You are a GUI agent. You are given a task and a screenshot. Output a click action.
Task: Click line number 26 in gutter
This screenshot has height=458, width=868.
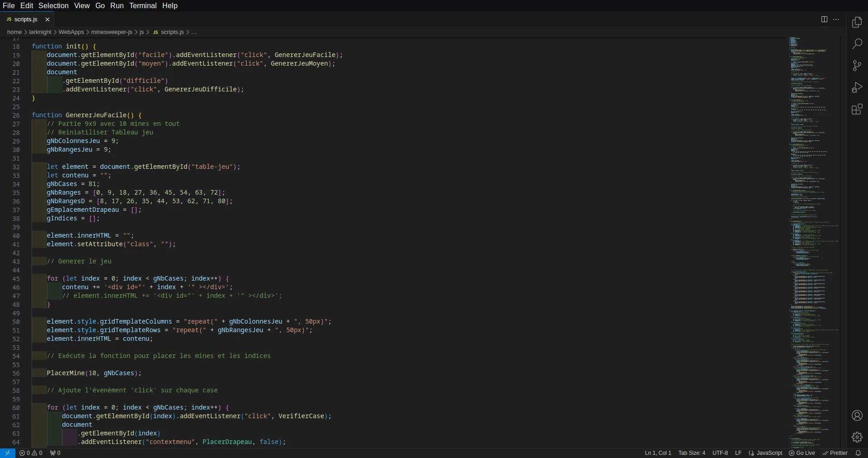pyautogui.click(x=16, y=115)
